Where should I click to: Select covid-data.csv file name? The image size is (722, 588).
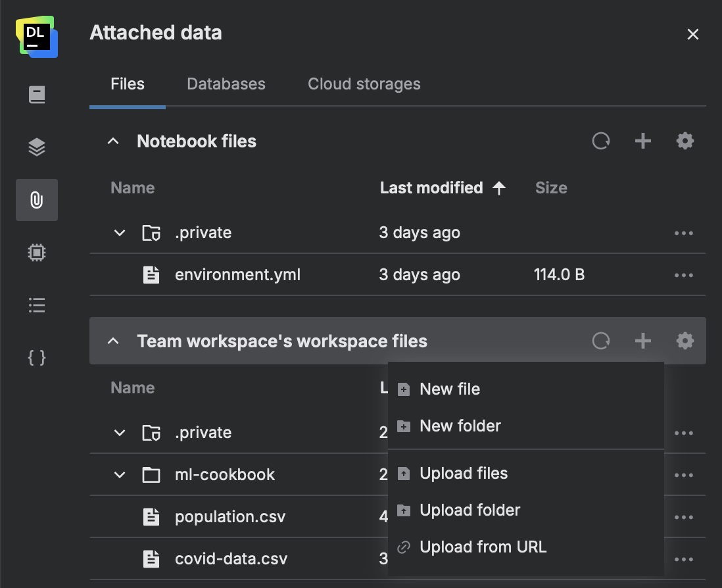[231, 559]
